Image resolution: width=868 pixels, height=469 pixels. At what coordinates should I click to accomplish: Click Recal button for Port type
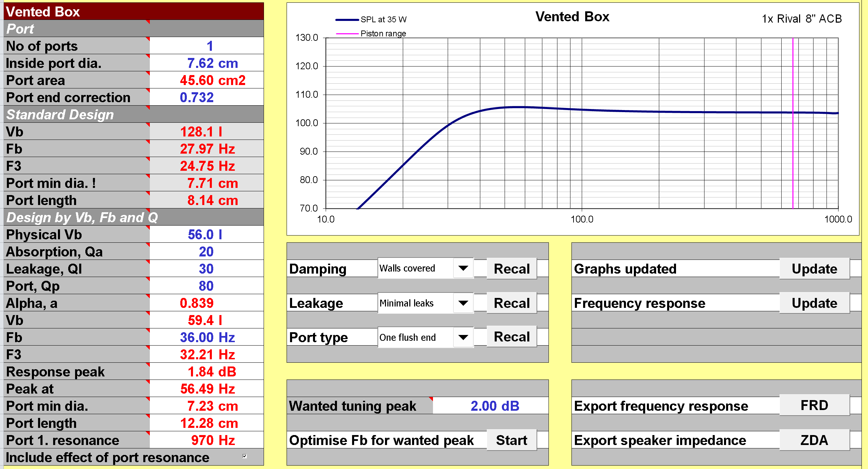511,337
